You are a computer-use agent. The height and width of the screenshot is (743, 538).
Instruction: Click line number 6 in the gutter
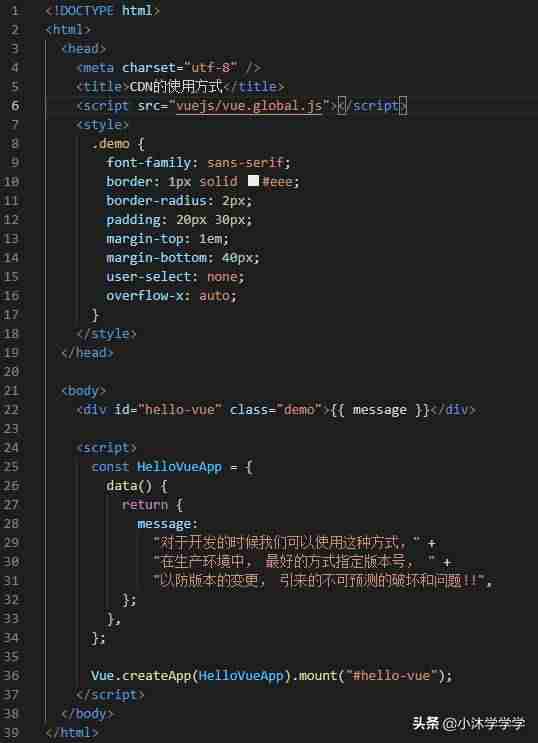[x=15, y=105]
